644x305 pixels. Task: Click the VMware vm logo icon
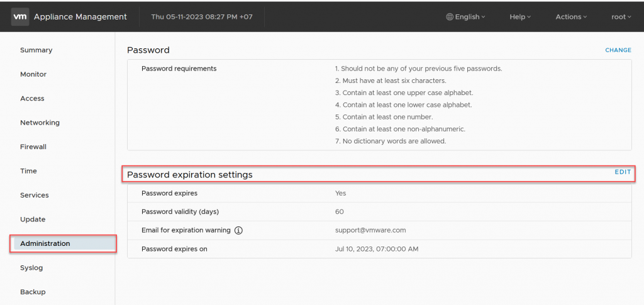pyautogui.click(x=19, y=17)
